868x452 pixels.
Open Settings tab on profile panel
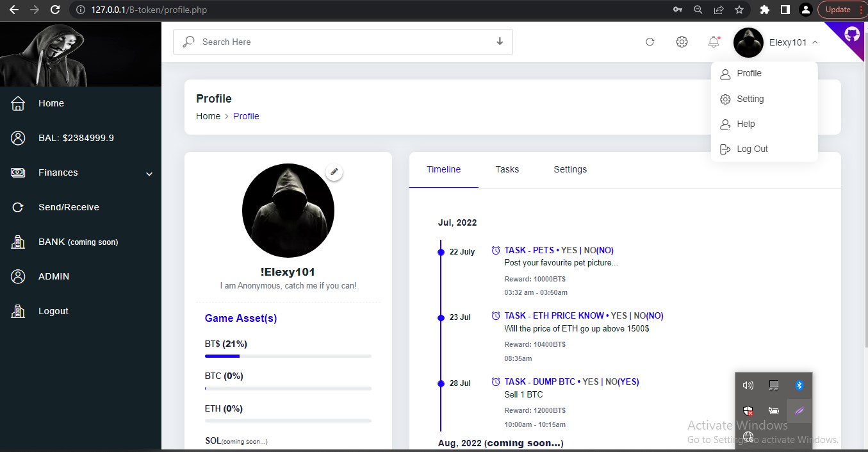click(569, 169)
